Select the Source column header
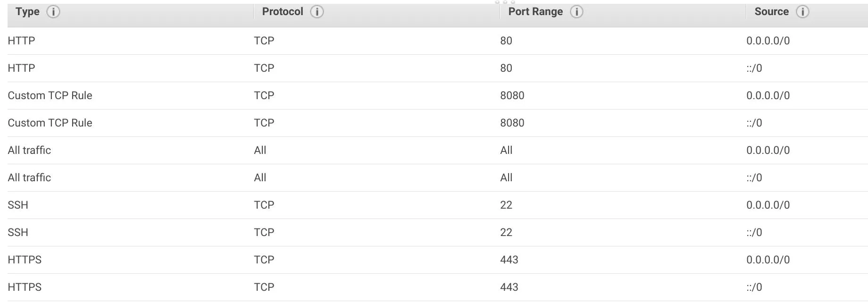Screen dimensions: 868x304 [771, 12]
